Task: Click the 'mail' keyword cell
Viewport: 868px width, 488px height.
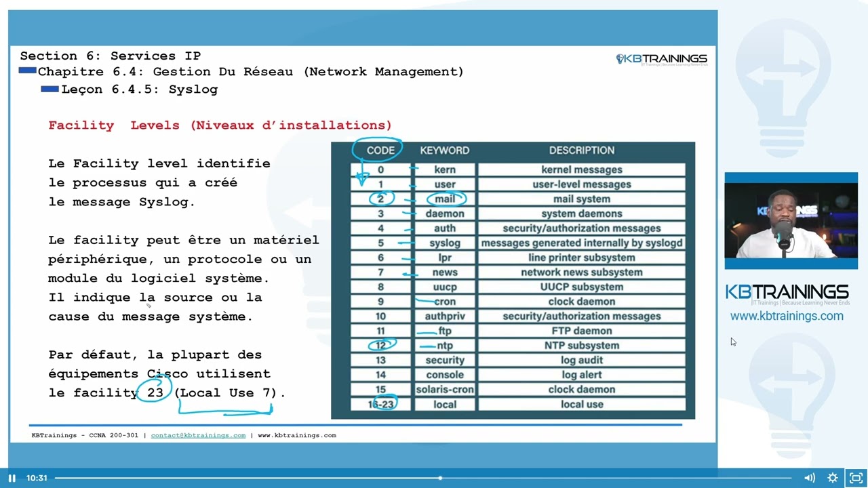Action: 445,199
